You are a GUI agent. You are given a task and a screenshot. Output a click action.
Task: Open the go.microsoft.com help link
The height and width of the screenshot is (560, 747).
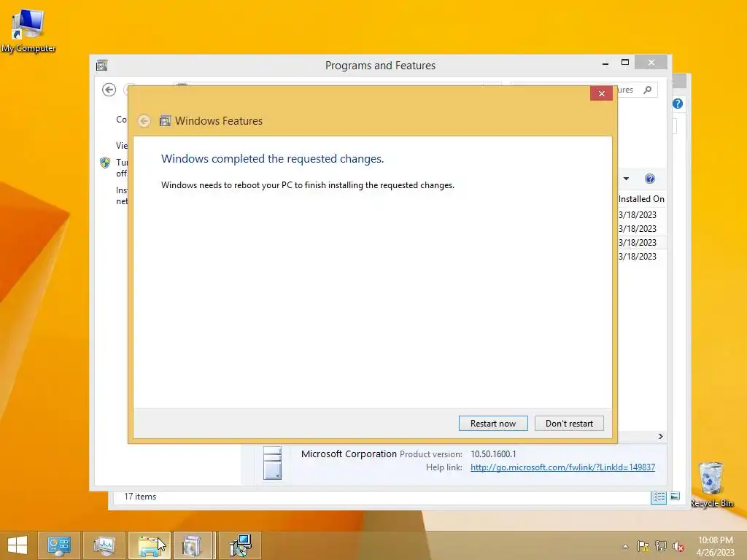coord(562,467)
